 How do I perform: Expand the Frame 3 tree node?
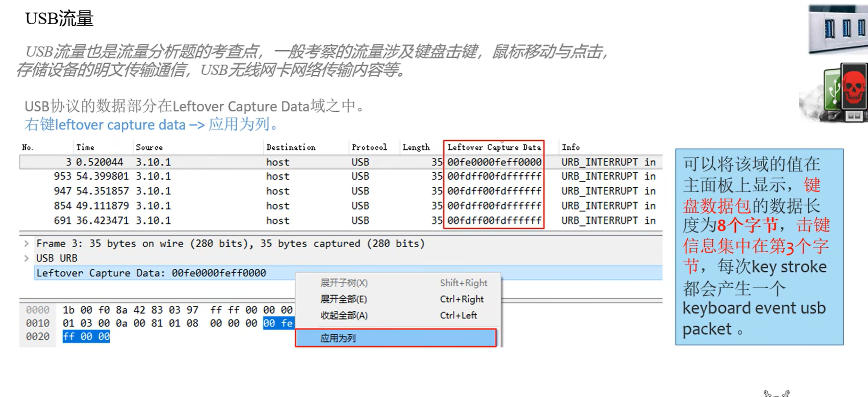coord(27,243)
